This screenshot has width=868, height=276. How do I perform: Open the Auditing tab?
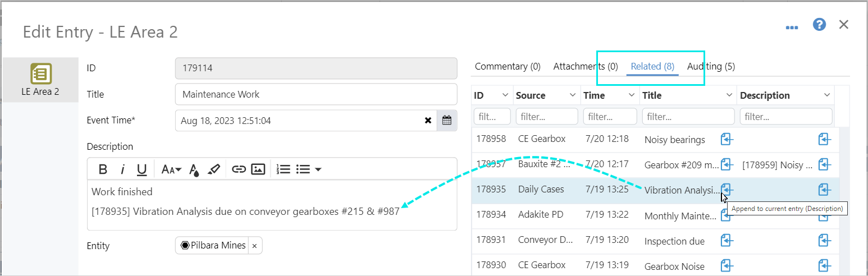711,66
